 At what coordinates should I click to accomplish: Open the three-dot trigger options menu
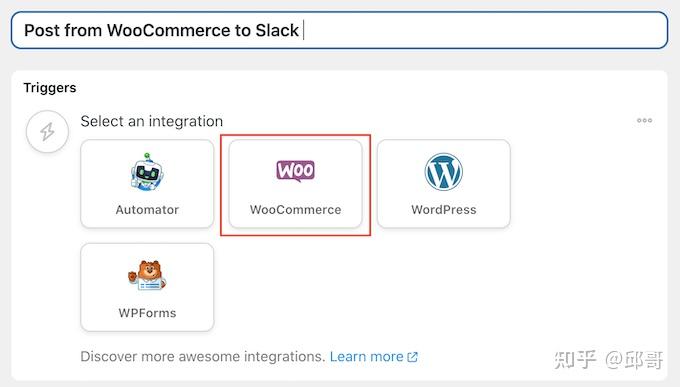644,121
